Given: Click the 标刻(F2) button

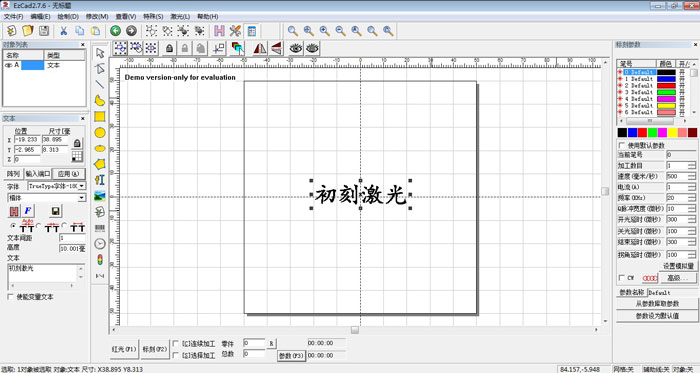Looking at the screenshot, I should (154, 349).
